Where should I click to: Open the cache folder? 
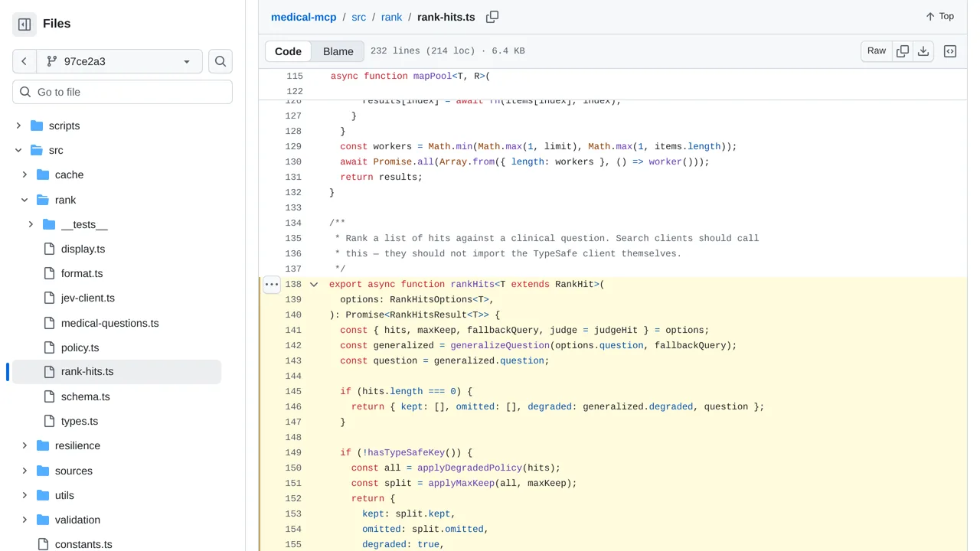tap(69, 174)
